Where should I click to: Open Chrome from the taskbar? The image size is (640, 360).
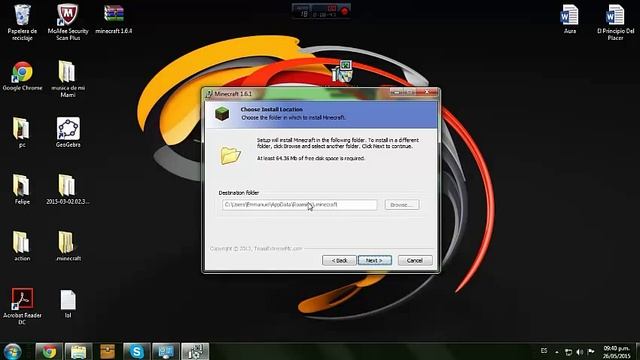click(49, 351)
